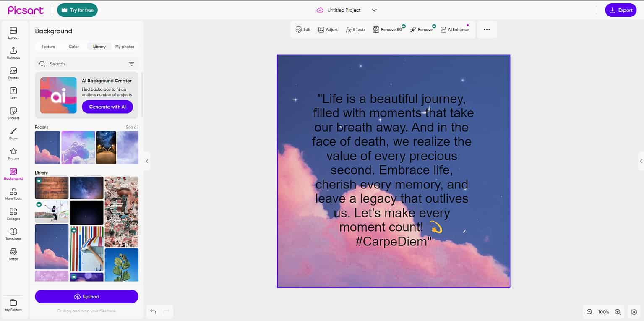
Task: Open More Tools from the sidebar
Action: [x=13, y=194]
